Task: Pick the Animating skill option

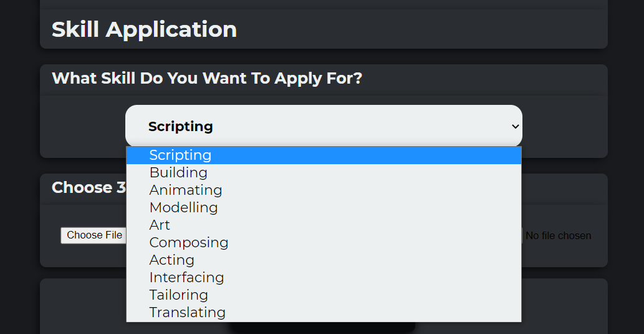Action: click(186, 190)
